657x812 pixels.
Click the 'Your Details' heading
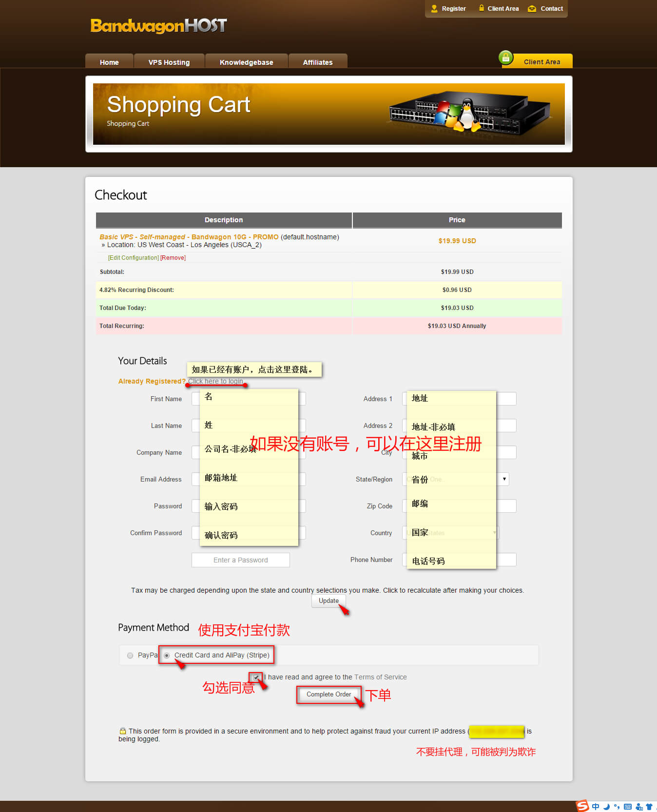142,361
